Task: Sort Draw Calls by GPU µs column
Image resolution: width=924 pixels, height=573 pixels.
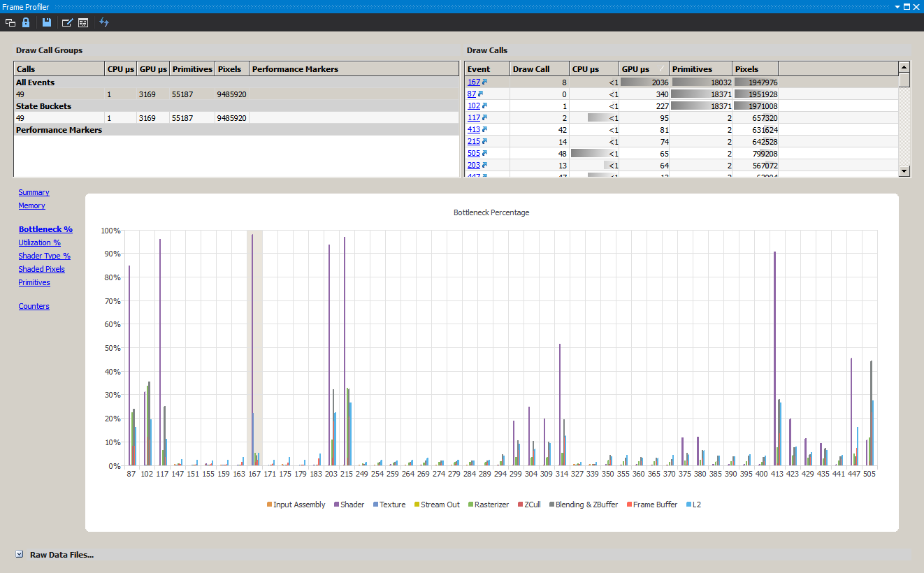Action: (x=644, y=68)
